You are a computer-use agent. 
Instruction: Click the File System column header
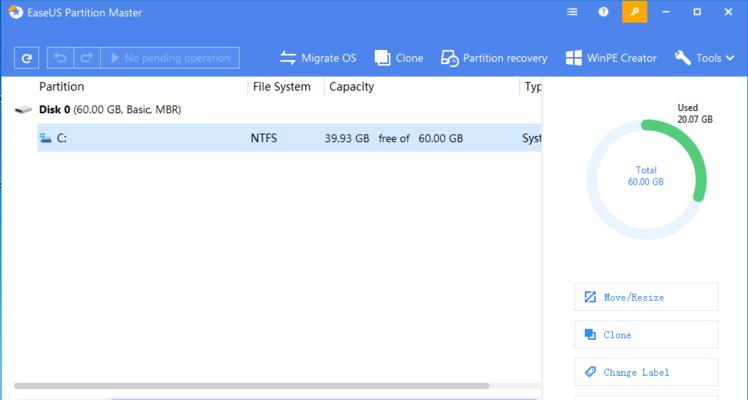[x=281, y=87]
